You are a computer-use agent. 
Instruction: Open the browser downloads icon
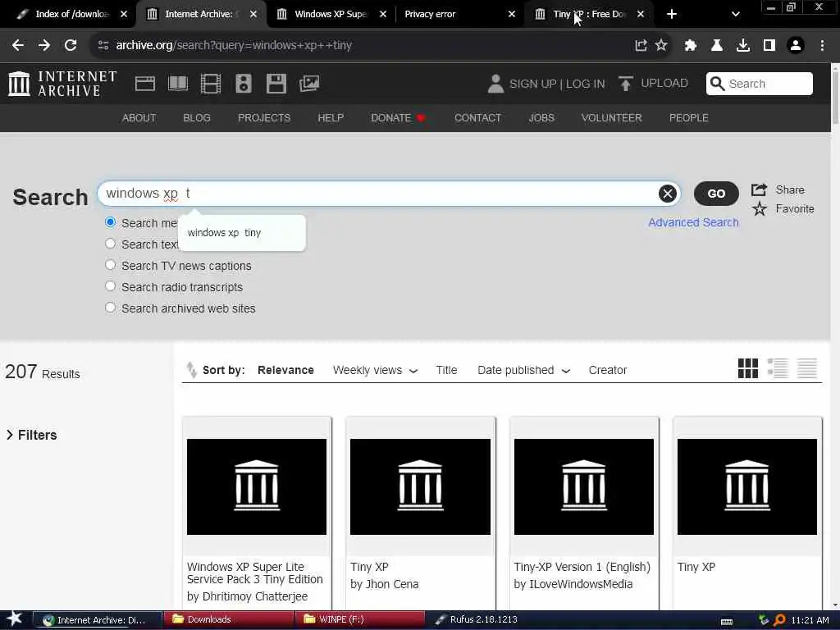[x=743, y=46]
